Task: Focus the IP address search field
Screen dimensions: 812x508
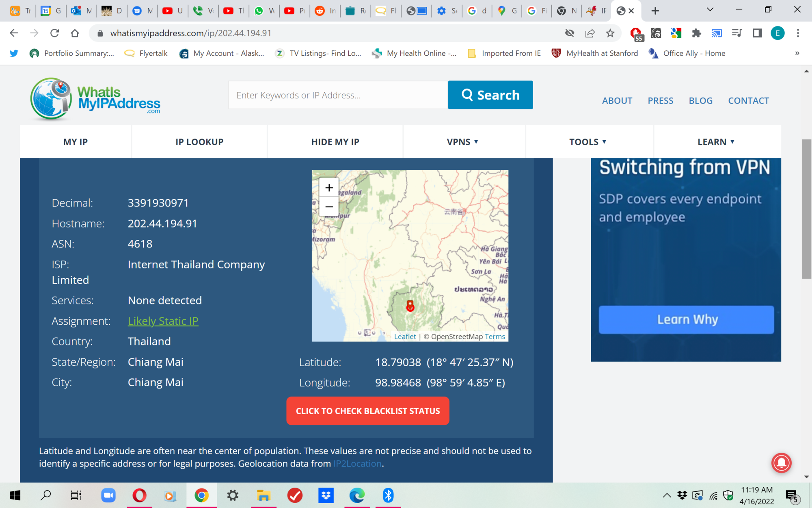Action: [x=338, y=95]
